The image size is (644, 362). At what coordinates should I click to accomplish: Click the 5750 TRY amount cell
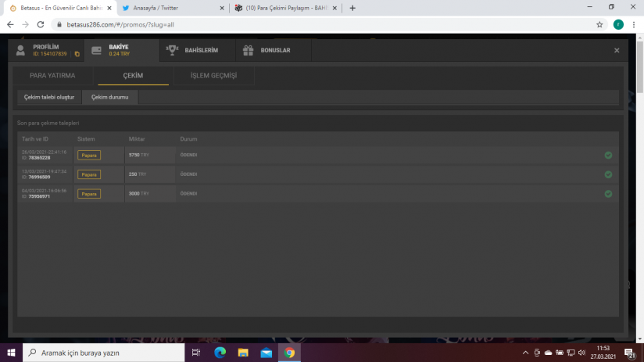pos(150,155)
